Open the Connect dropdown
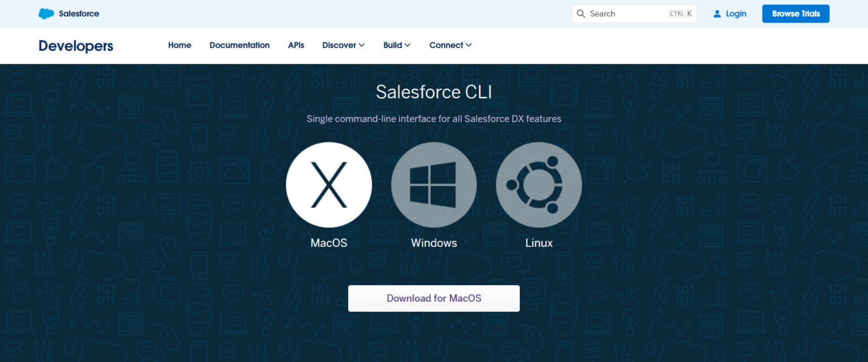Viewport: 868px width, 362px height. (x=449, y=45)
